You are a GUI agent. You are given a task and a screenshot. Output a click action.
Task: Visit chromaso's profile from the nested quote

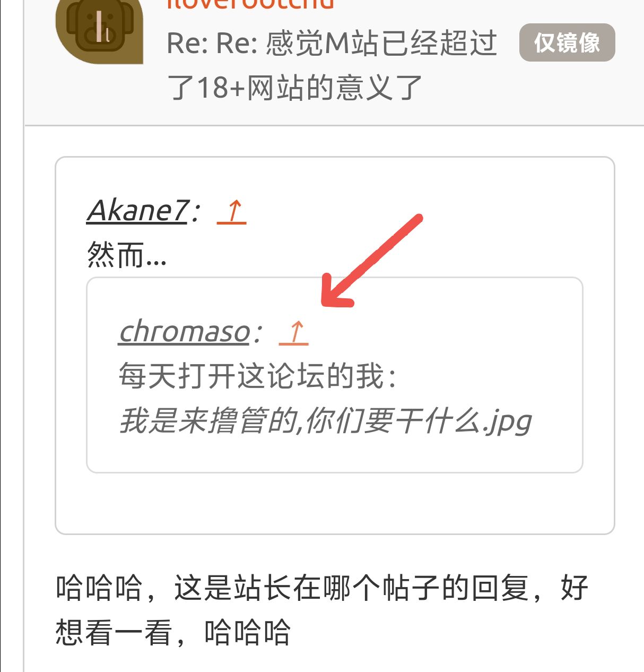184,332
